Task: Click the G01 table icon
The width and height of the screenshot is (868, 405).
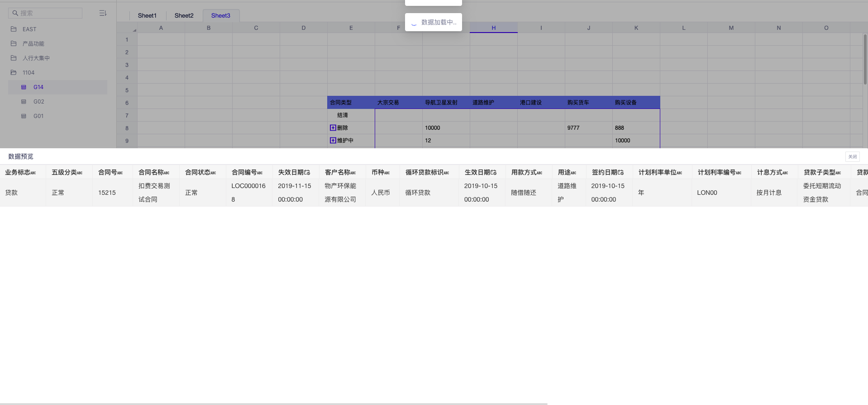Action: pyautogui.click(x=24, y=116)
